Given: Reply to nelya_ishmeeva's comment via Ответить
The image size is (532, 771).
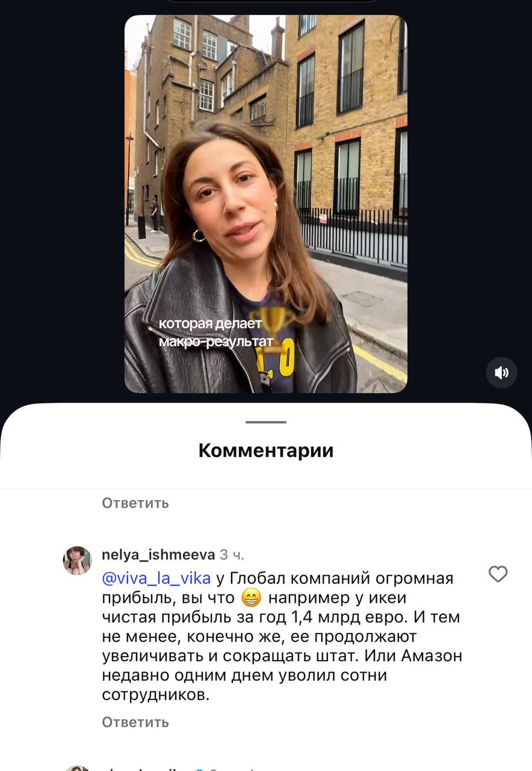Looking at the screenshot, I should pyautogui.click(x=135, y=722).
